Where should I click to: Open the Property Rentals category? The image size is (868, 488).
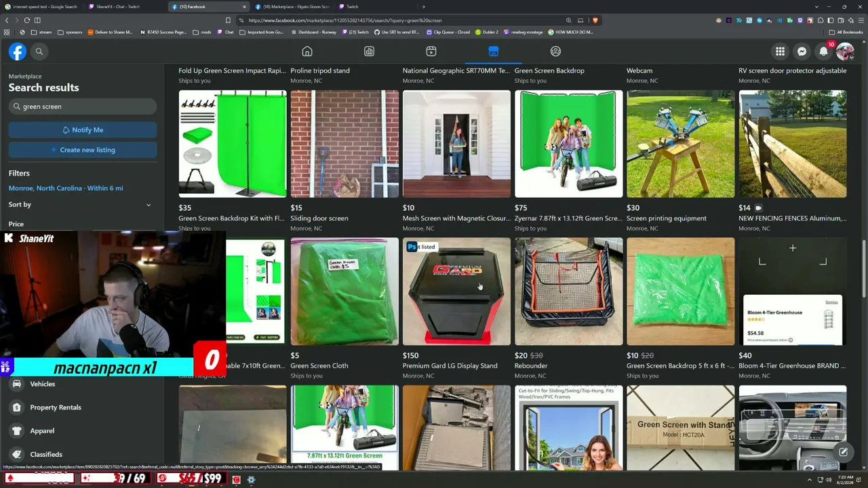(83, 407)
